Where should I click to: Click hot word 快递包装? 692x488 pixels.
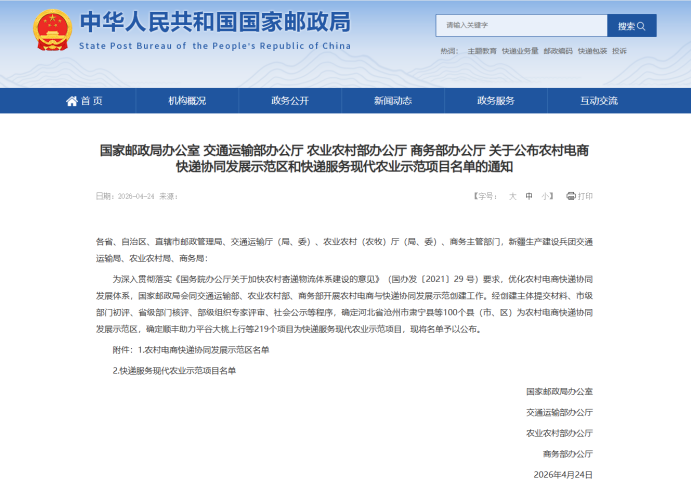coord(594,51)
